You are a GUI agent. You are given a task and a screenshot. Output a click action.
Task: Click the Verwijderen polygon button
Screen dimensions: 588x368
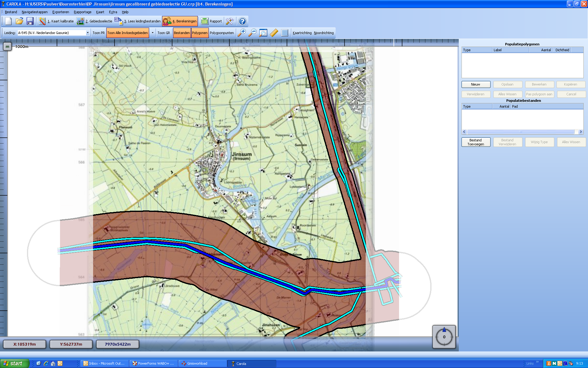(x=476, y=94)
